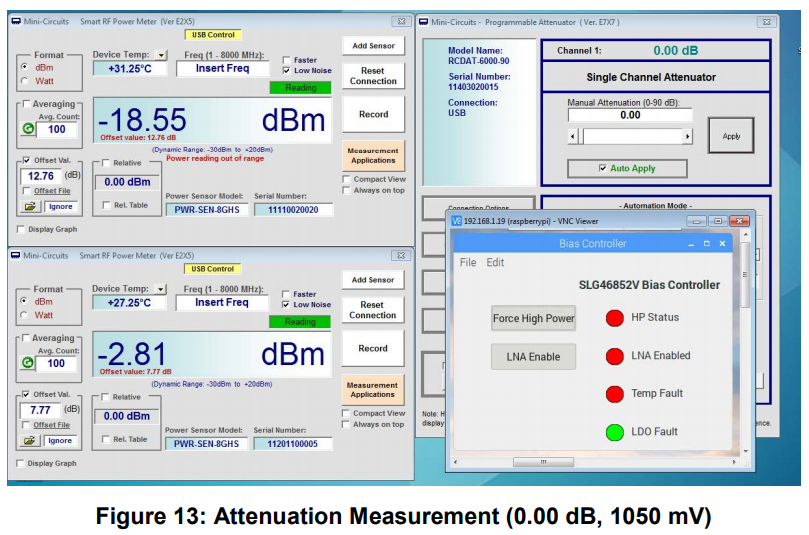Open File menu in Bias Controller
The width and height of the screenshot is (809, 535).
click(468, 262)
